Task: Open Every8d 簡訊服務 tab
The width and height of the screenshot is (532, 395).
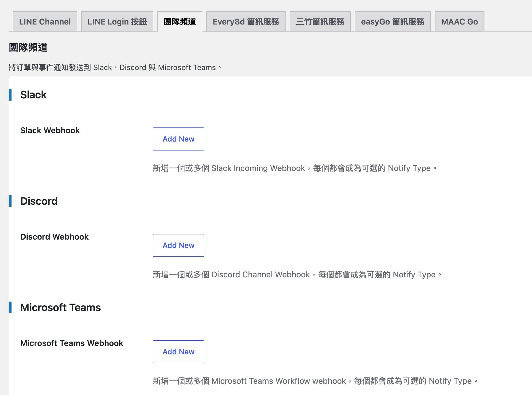Action: click(x=246, y=22)
